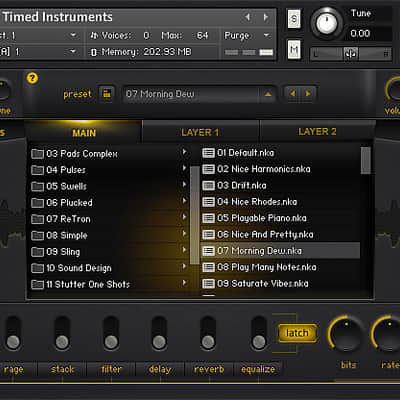400x400 pixels.
Task: Open the equalize effect tab
Action: pos(258,369)
